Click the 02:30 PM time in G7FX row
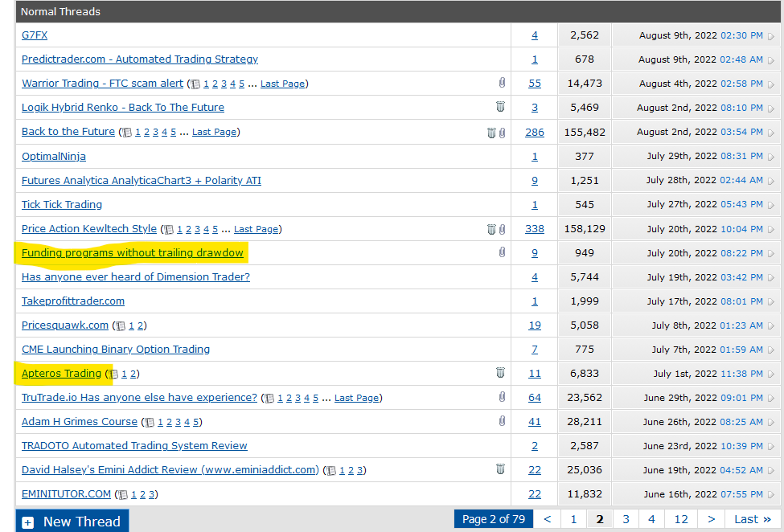784x532 pixels. (x=741, y=35)
